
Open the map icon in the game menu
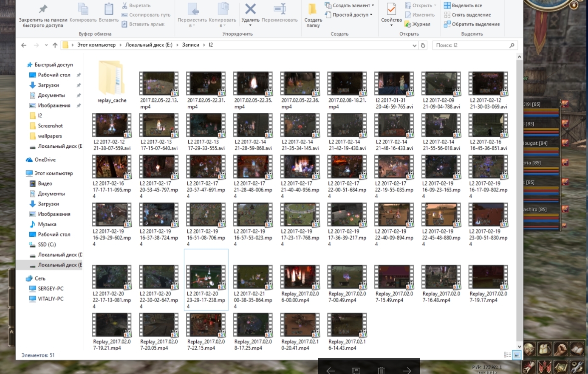pyautogui.click(x=561, y=366)
